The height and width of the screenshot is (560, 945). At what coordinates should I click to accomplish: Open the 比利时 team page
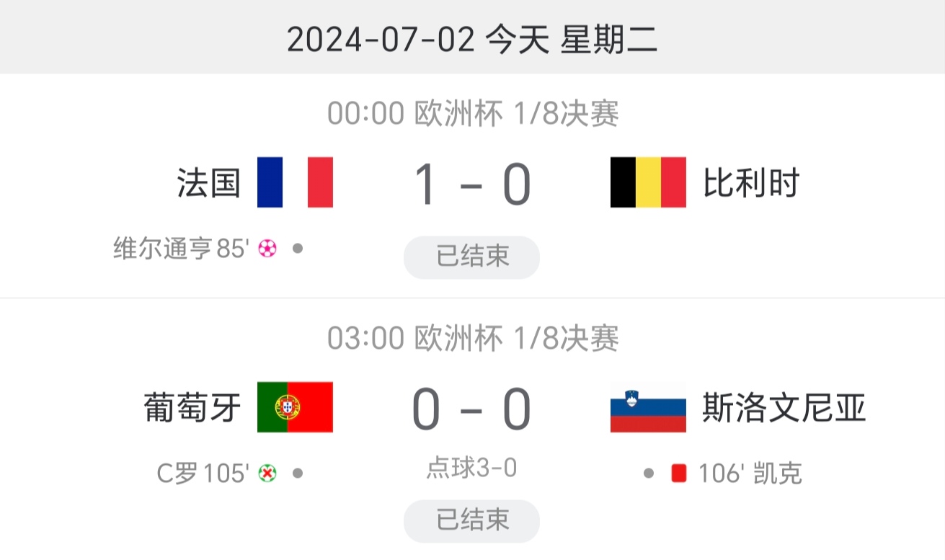[x=752, y=183]
